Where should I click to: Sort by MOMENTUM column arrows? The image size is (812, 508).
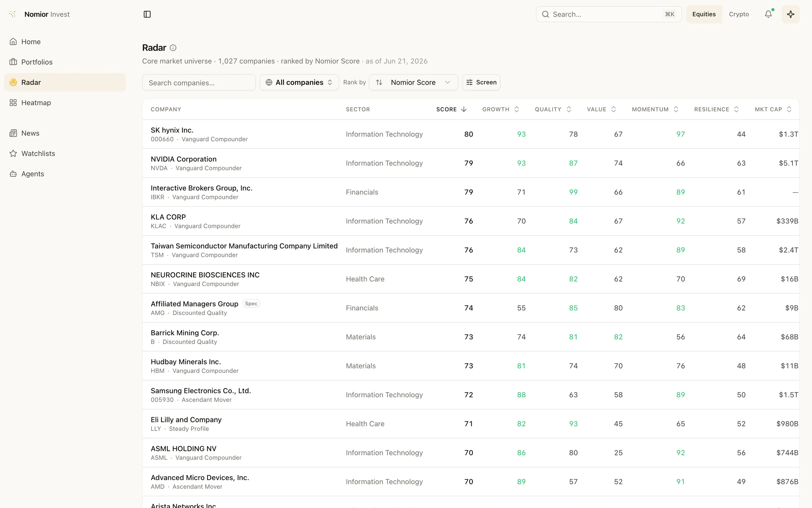(x=676, y=109)
